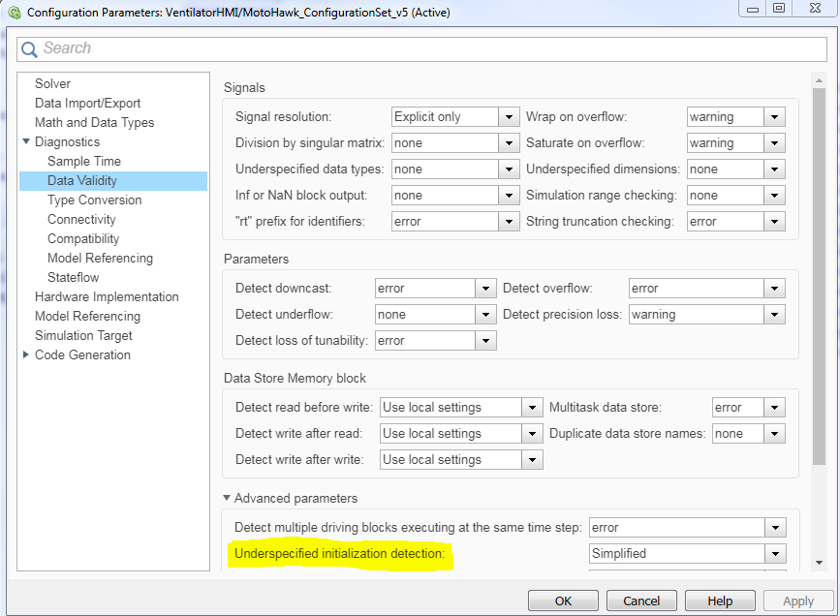
Task: Maximize the Configuration Parameters window
Action: (779, 8)
